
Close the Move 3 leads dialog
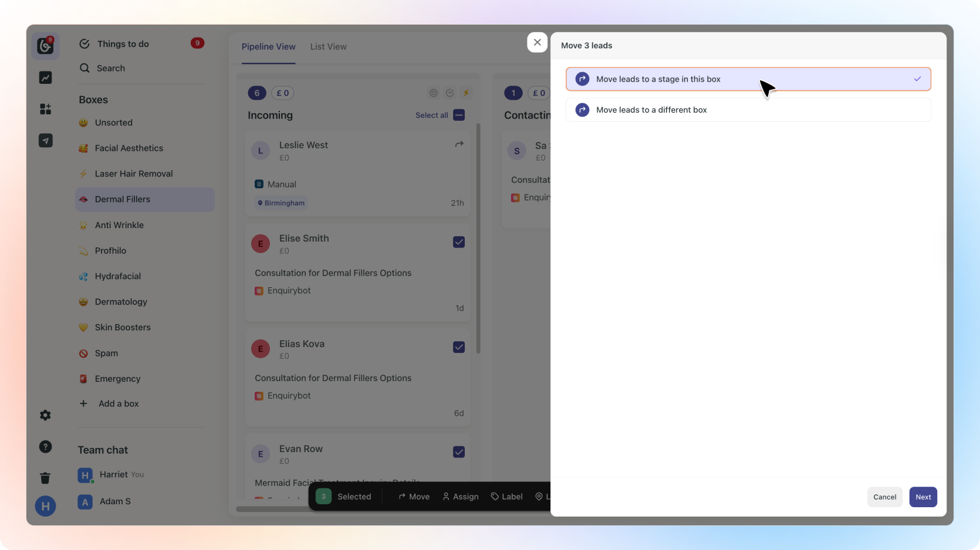pos(537,42)
